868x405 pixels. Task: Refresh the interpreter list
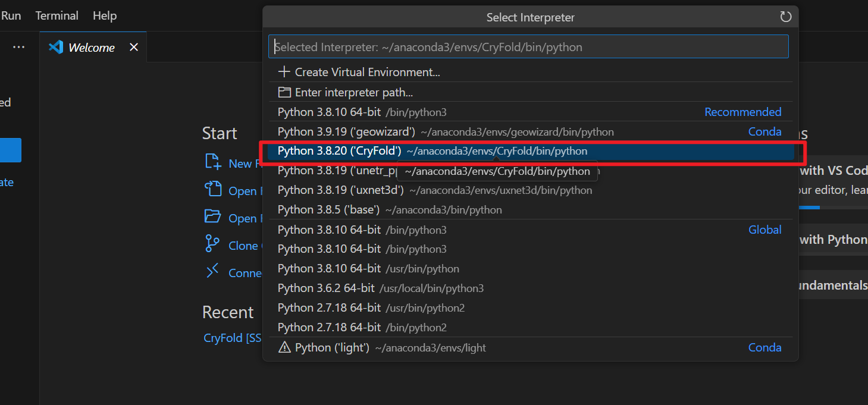coord(785,17)
